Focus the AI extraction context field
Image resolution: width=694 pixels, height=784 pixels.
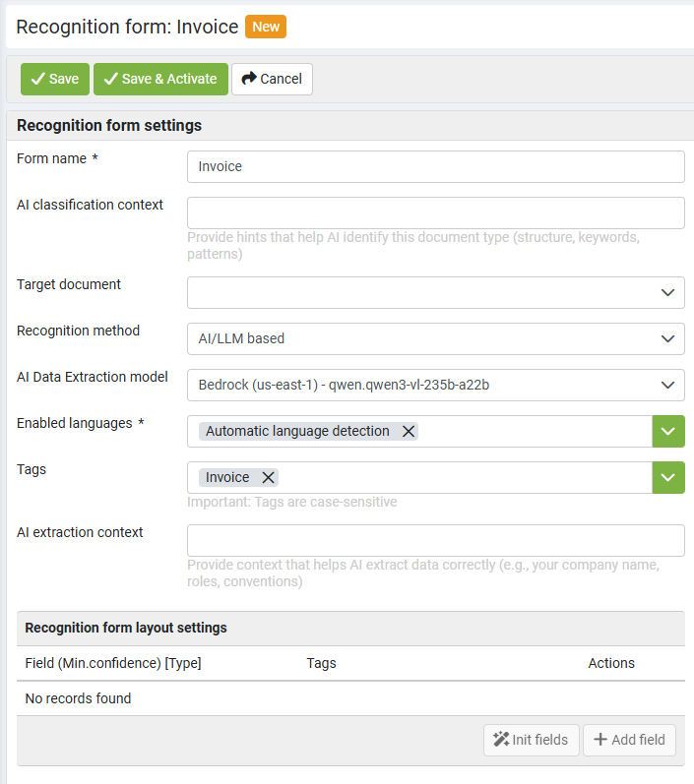pos(436,540)
